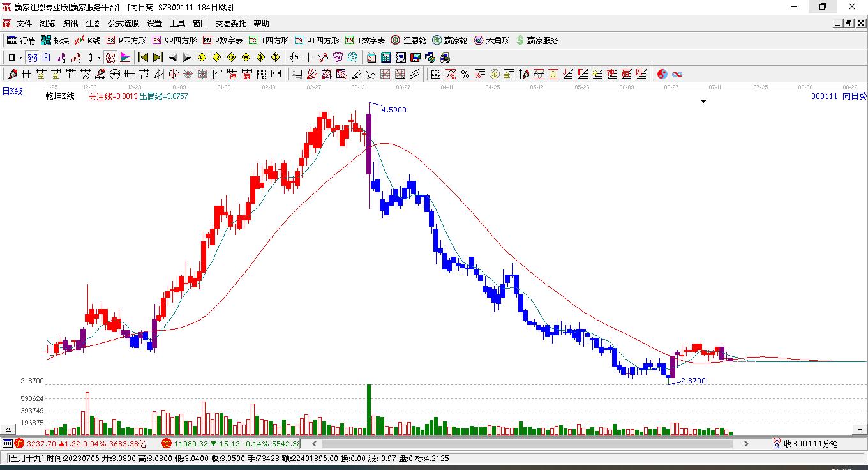
Task: Open the T数字表 table
Action: (365, 40)
